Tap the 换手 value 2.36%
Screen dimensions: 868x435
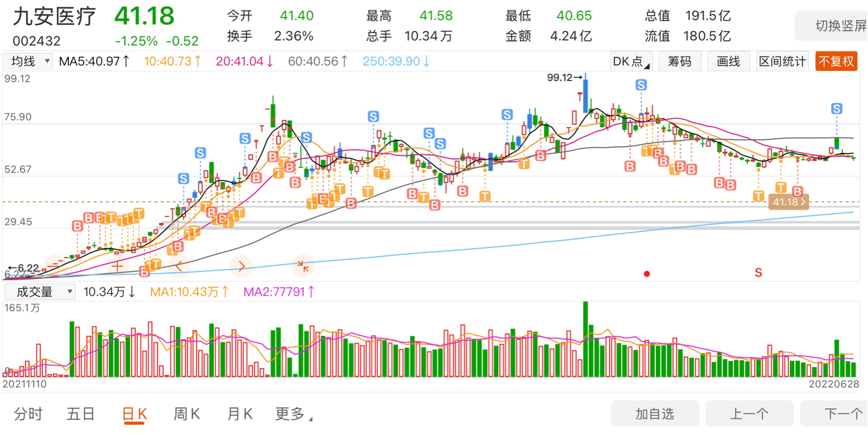pyautogui.click(x=294, y=36)
